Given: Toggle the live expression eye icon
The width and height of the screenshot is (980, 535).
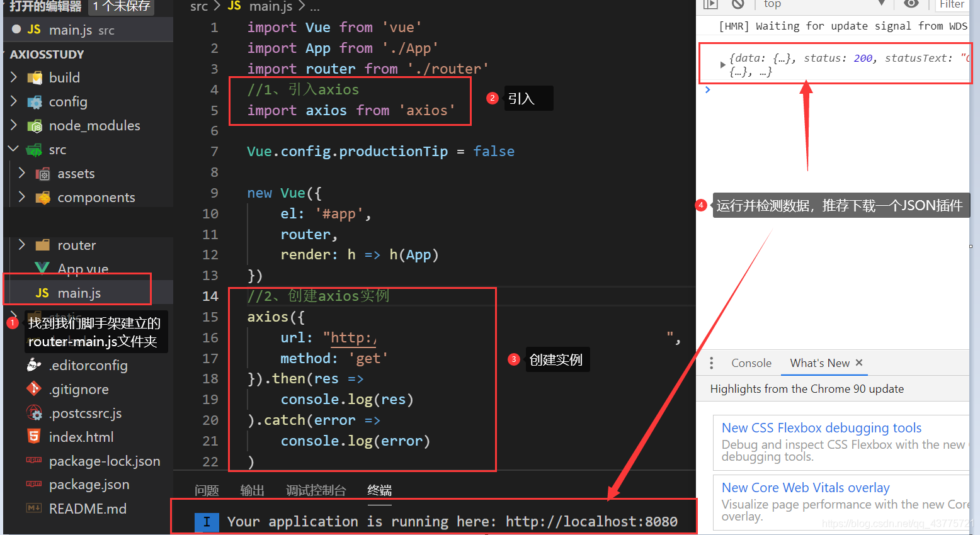Looking at the screenshot, I should click(911, 4).
